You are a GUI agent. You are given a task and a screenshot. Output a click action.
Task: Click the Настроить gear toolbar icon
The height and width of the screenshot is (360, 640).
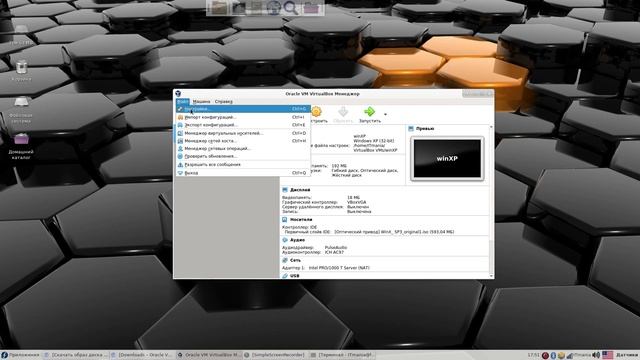316,111
